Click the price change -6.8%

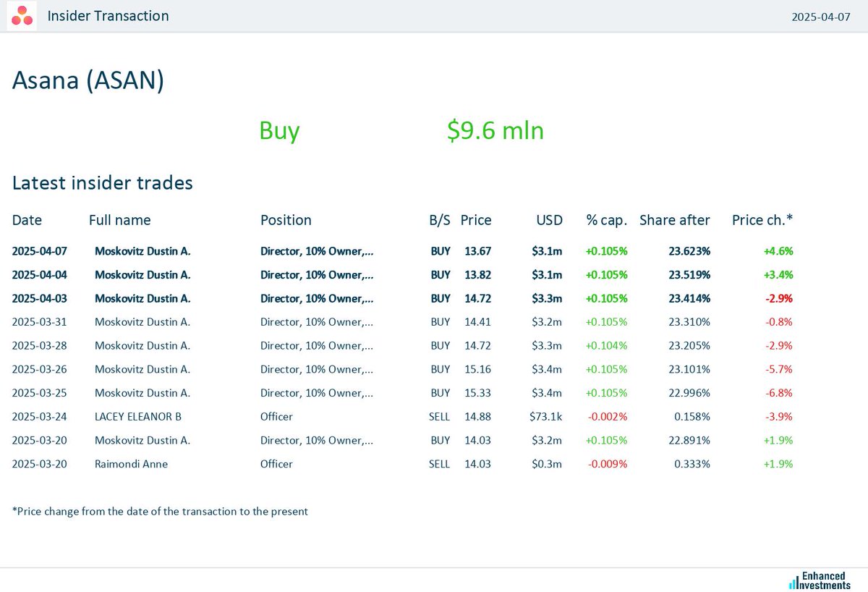point(779,393)
